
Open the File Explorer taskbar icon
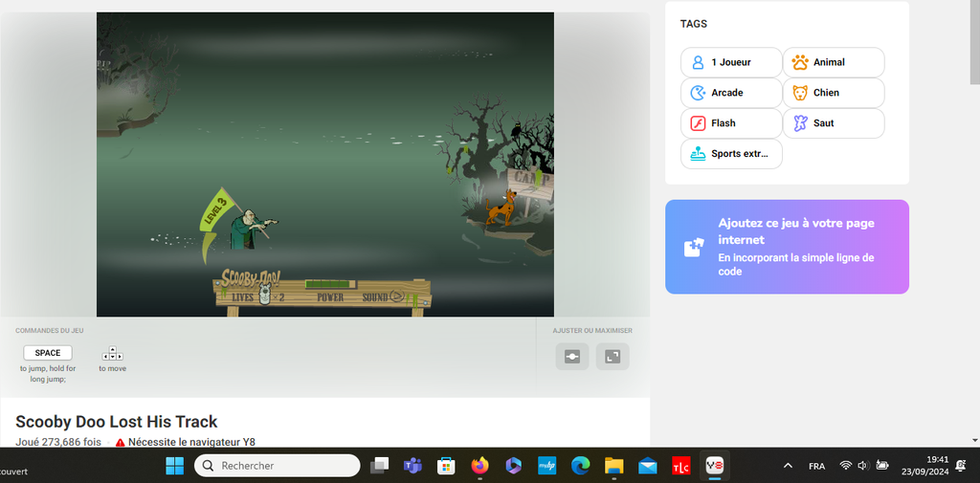click(614, 466)
